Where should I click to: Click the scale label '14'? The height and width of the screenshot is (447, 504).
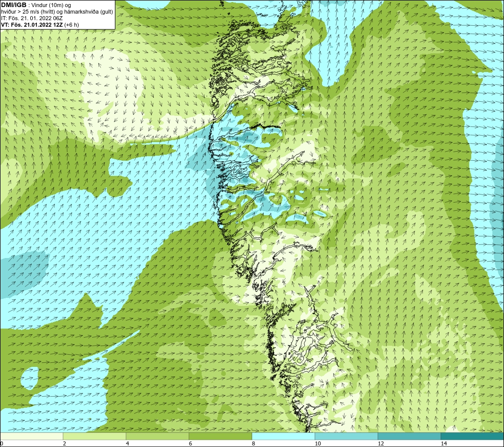point(444,444)
